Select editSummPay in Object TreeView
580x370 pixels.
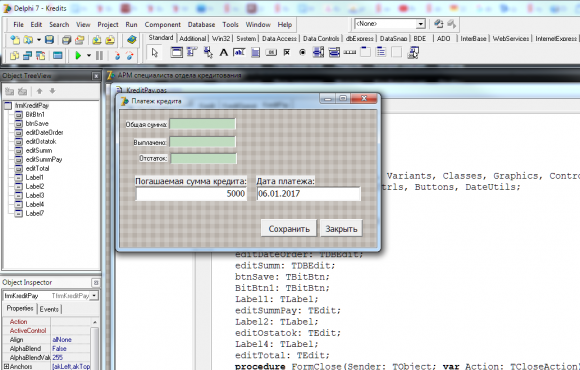tap(44, 159)
